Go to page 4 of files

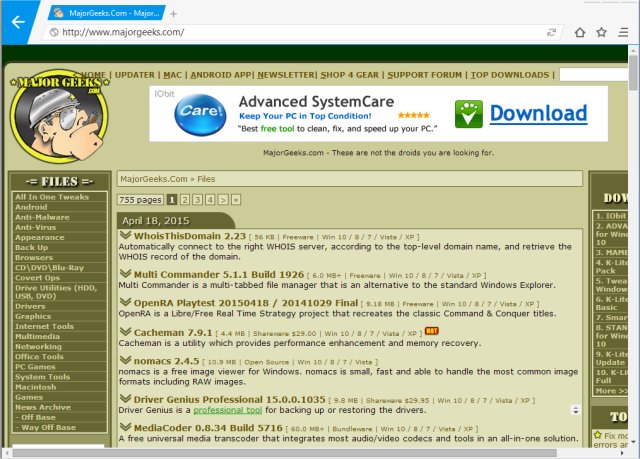pos(210,200)
